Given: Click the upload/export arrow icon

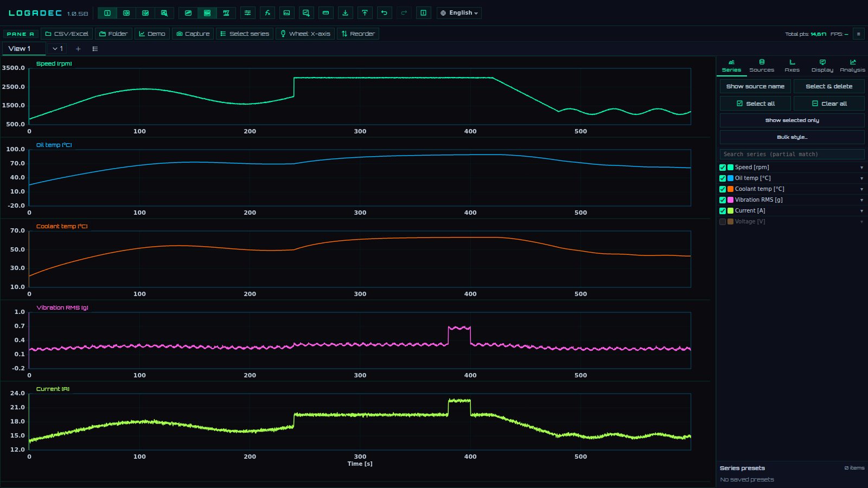Looking at the screenshot, I should [365, 13].
